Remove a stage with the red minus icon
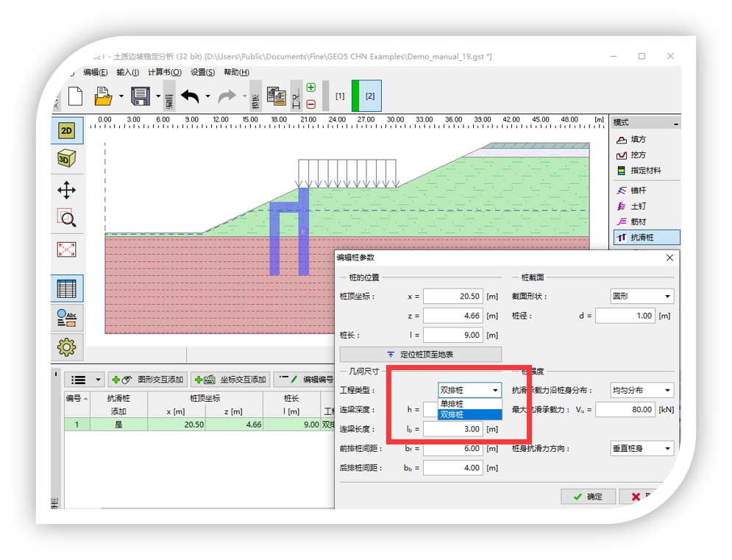 tap(310, 104)
